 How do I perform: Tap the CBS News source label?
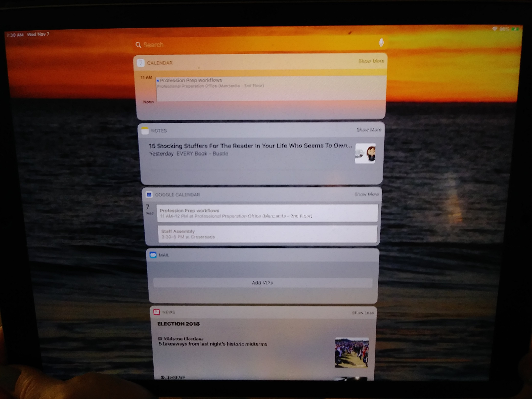tap(173, 377)
